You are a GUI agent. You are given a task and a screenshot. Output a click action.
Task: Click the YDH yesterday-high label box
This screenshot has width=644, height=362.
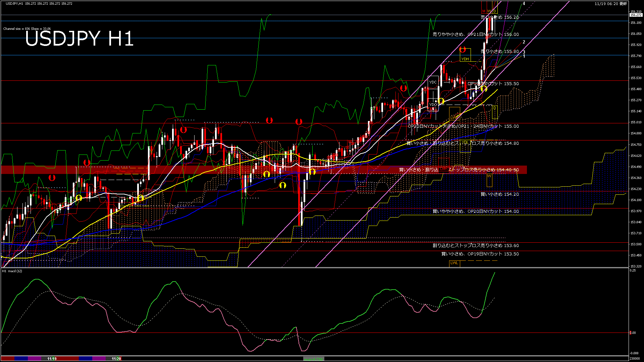(465, 59)
